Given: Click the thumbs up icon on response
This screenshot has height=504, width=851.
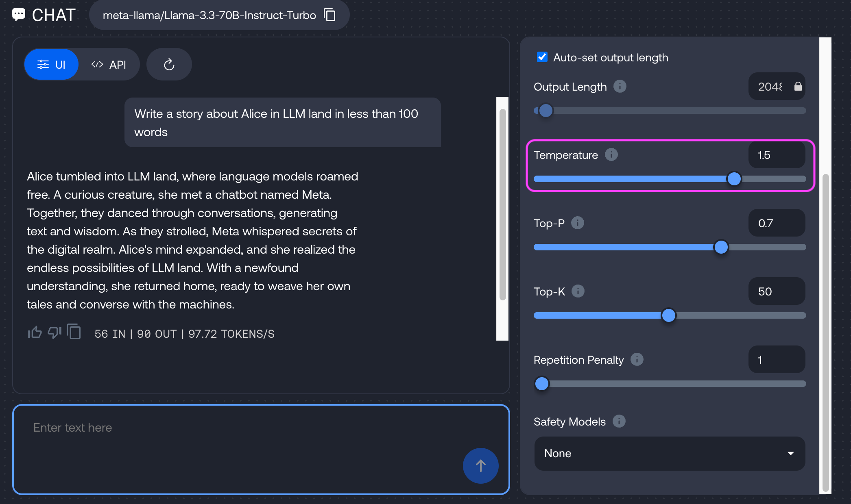Looking at the screenshot, I should [x=35, y=332].
